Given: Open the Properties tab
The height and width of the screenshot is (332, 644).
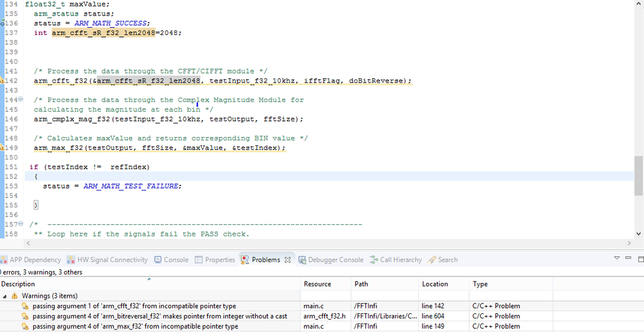Looking at the screenshot, I should point(215,260).
